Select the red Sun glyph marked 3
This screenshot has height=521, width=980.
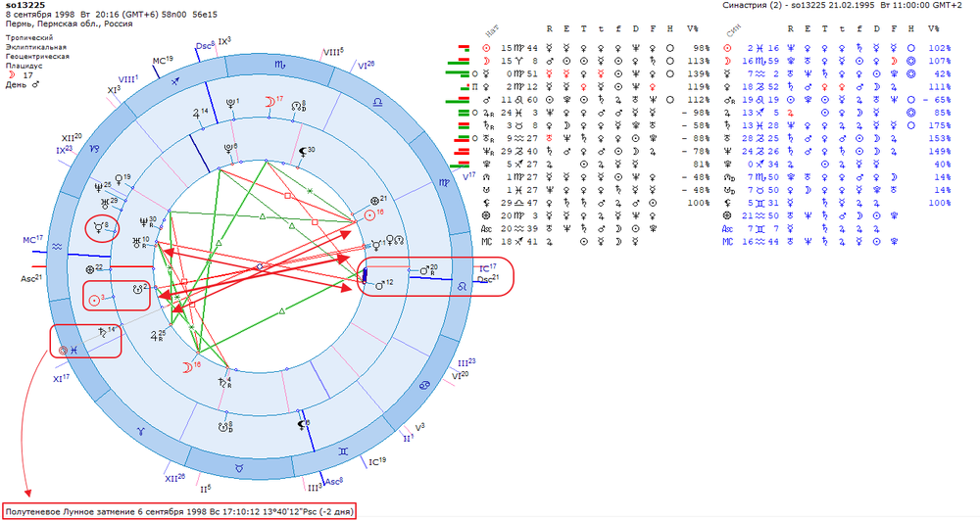96,300
